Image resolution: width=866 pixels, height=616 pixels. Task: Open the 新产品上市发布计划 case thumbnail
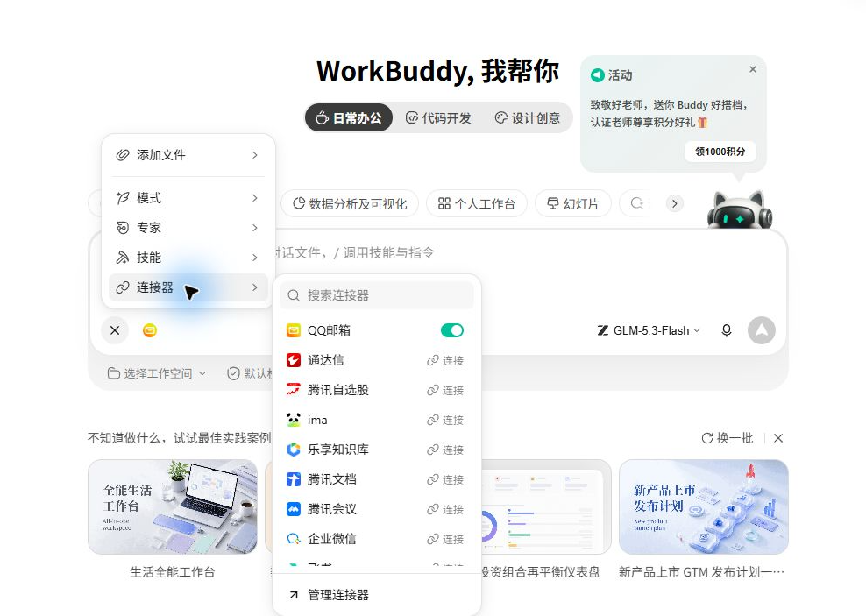pos(704,506)
